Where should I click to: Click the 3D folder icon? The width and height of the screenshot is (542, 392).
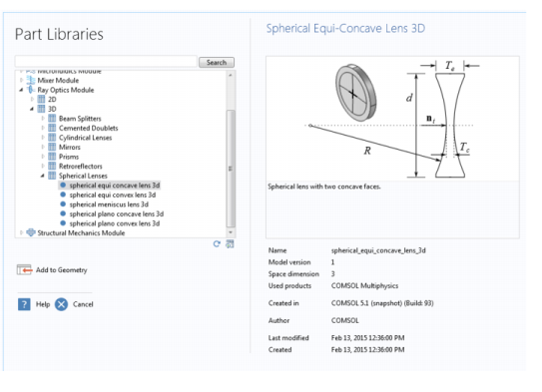tap(41, 109)
